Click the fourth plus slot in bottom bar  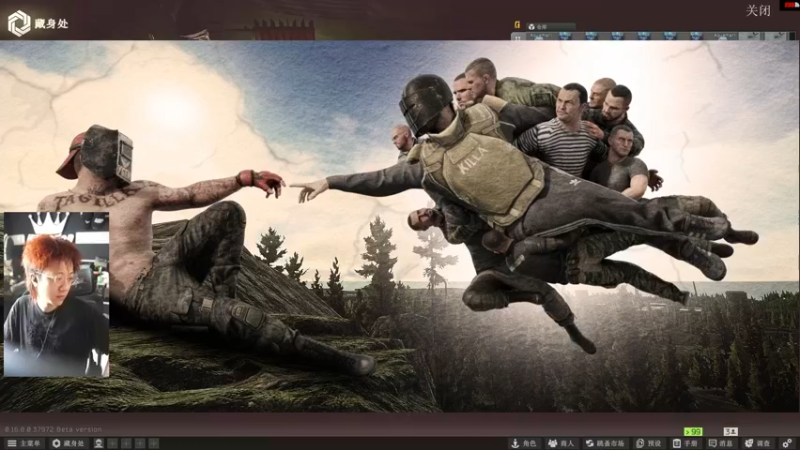click(154, 443)
